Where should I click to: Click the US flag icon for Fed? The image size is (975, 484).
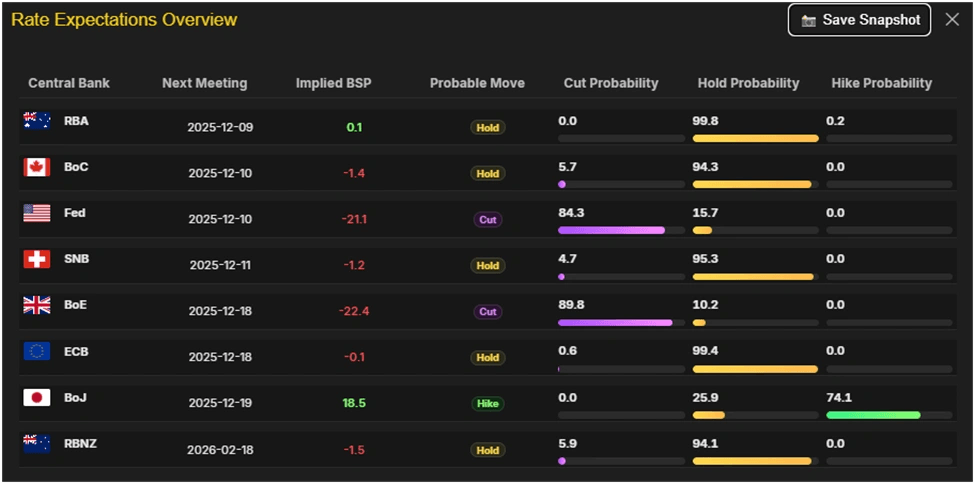click(x=37, y=213)
